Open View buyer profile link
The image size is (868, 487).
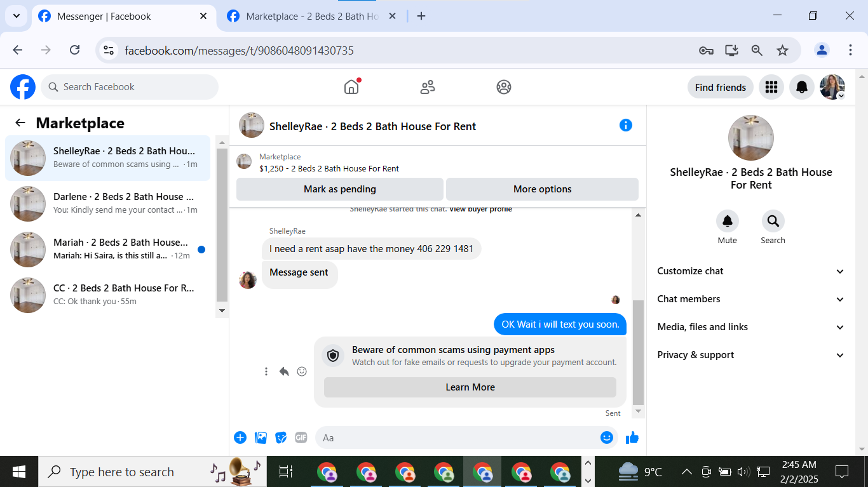tap(480, 209)
